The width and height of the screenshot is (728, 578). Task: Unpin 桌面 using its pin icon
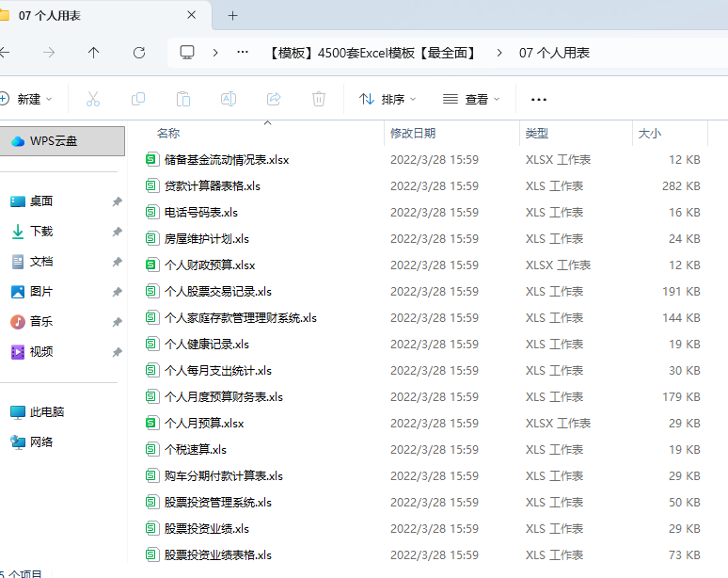click(x=117, y=201)
